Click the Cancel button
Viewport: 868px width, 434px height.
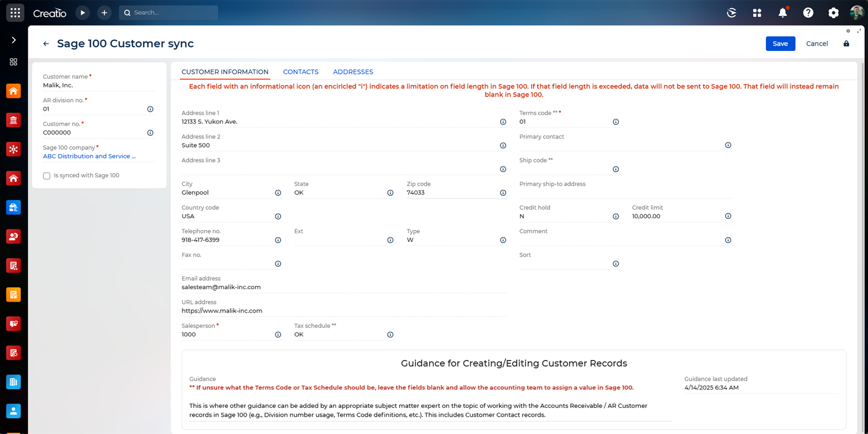[816, 43]
